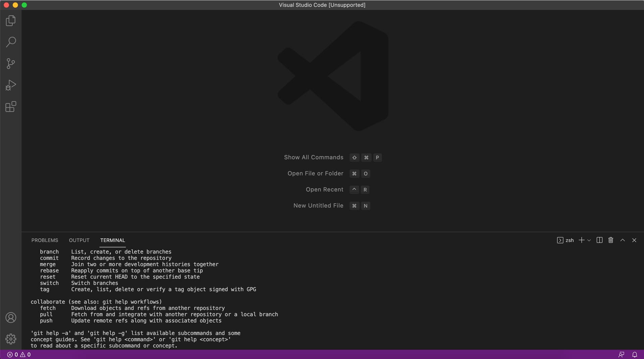Open the zsh terminal session dropdown
Image resolution: width=644 pixels, height=359 pixels.
(565, 240)
